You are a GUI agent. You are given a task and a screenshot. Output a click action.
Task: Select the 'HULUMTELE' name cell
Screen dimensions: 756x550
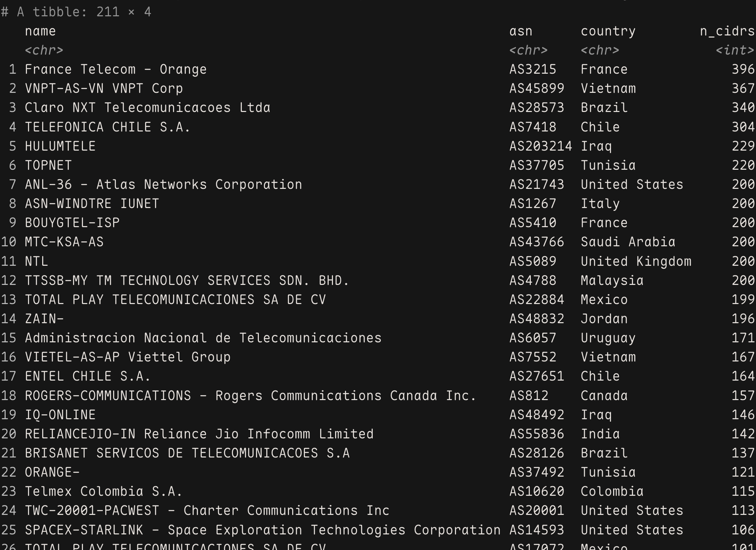tap(60, 146)
